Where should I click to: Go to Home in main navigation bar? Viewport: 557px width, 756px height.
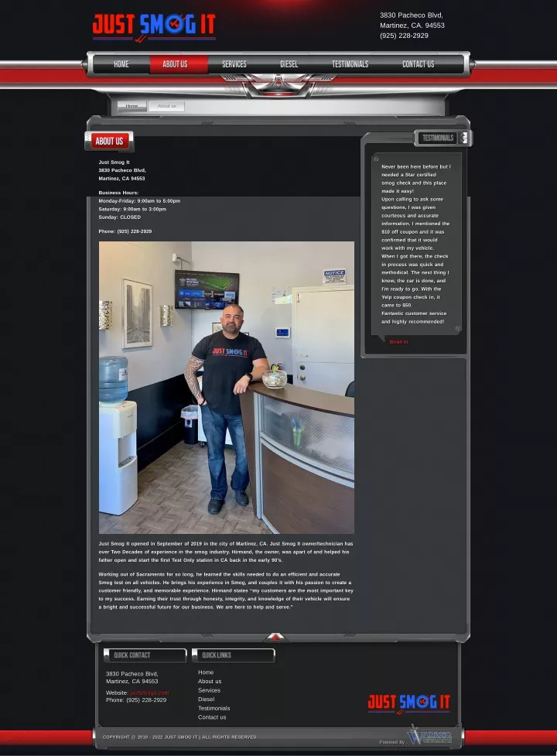[121, 64]
